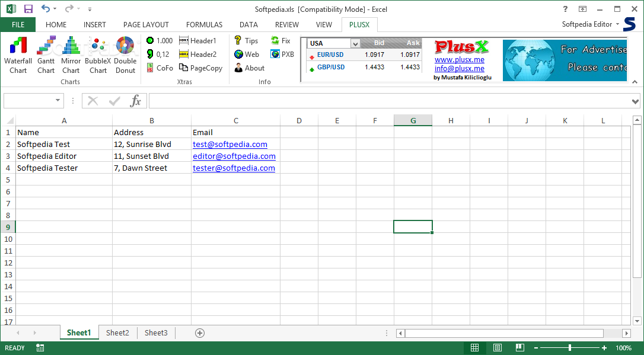Screen dimensions: 644x355
Task: Collapse the ribbon
Action: 635,82
